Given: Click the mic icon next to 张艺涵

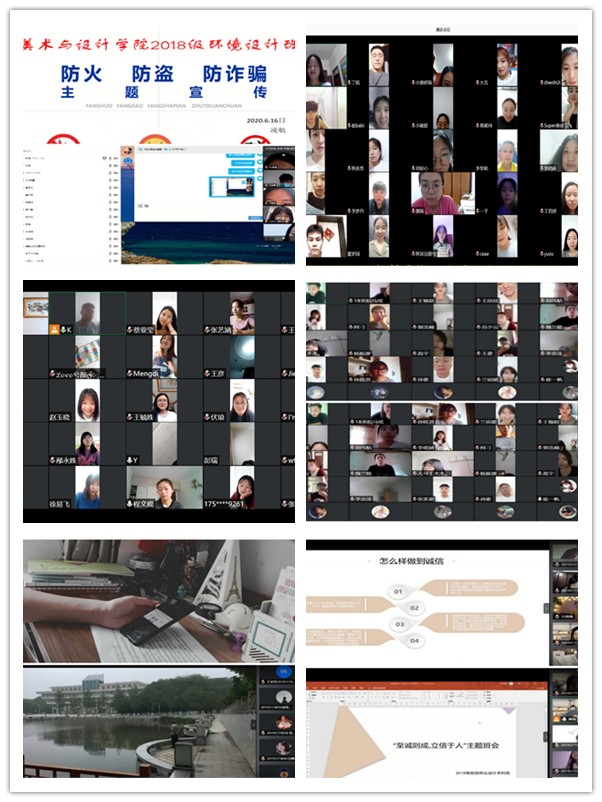Looking at the screenshot, I should click(208, 329).
